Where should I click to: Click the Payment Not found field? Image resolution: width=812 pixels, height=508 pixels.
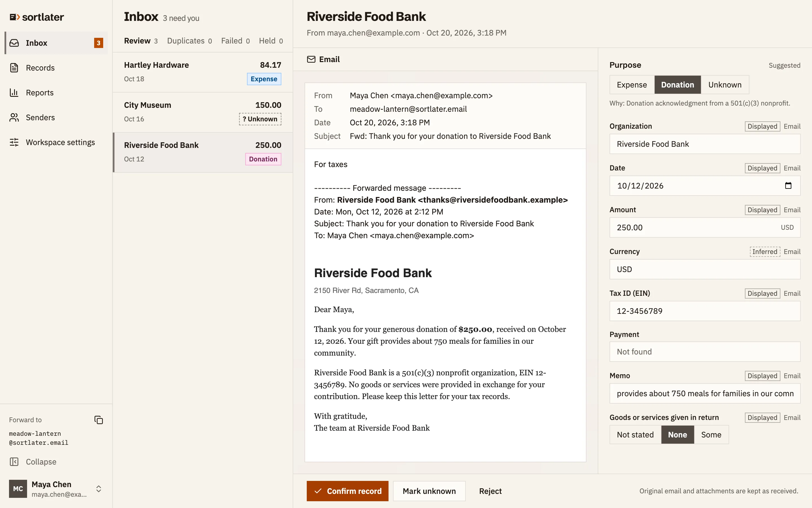click(705, 352)
